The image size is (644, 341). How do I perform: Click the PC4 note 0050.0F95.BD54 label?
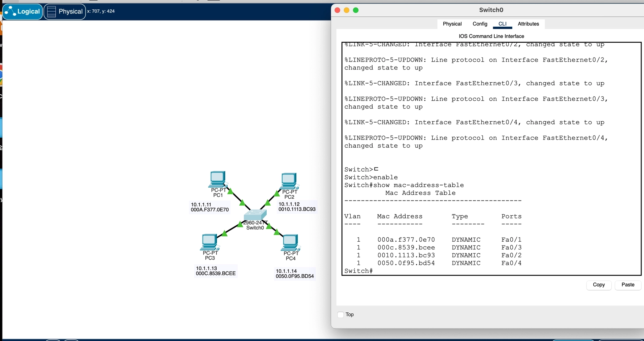pos(295,276)
